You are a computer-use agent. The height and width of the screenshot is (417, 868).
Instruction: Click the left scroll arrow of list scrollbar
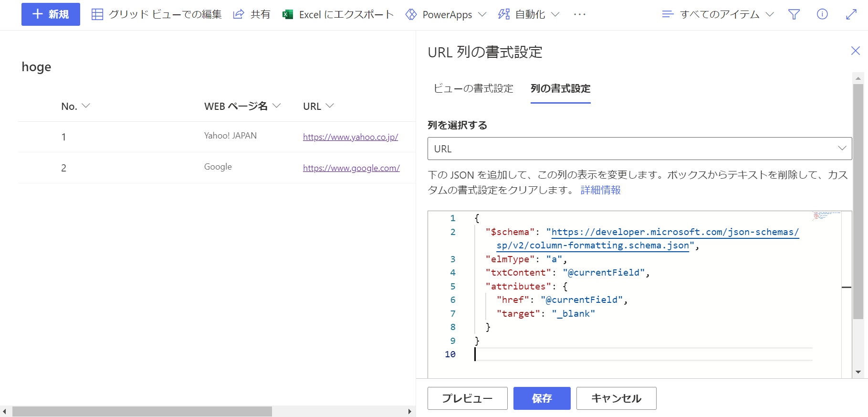click(x=4, y=412)
